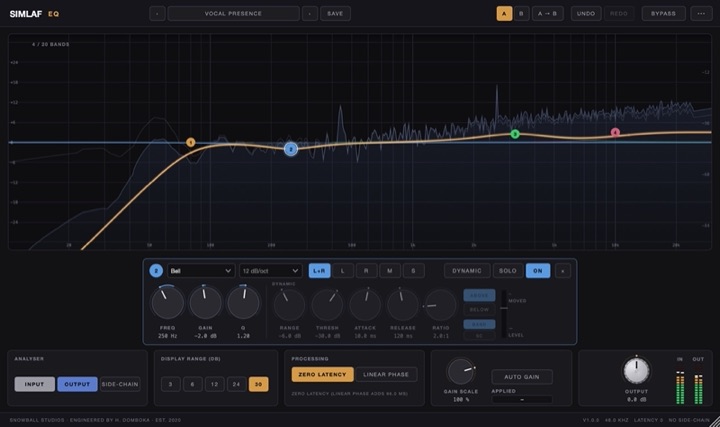
Task: Click the GAIN knob in band panel
Action: [205, 303]
